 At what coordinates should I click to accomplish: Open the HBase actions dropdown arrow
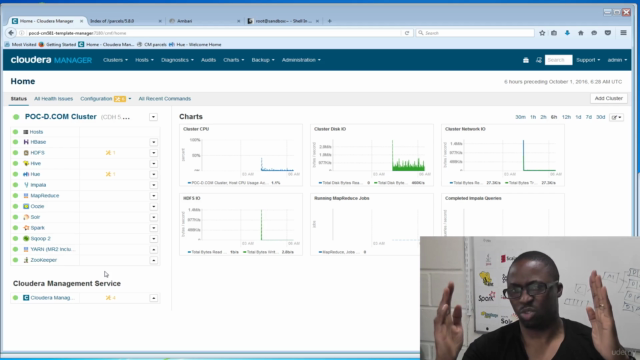[153, 142]
